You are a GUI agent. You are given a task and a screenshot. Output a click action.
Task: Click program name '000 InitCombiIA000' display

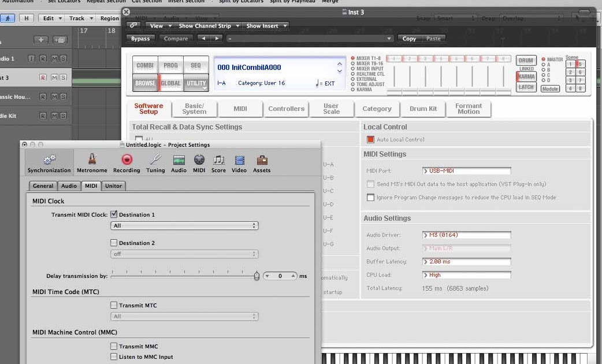click(x=249, y=67)
